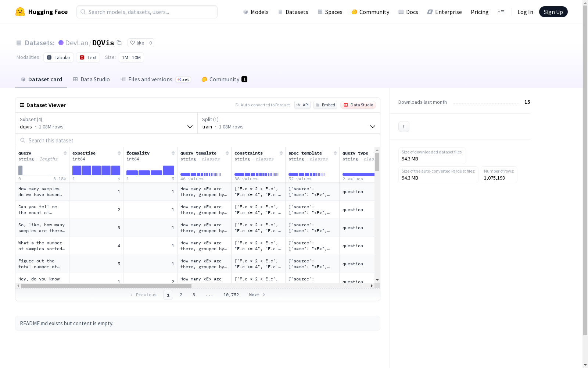Jump to last page 10,752
This screenshot has width=588, height=368.
231,295
